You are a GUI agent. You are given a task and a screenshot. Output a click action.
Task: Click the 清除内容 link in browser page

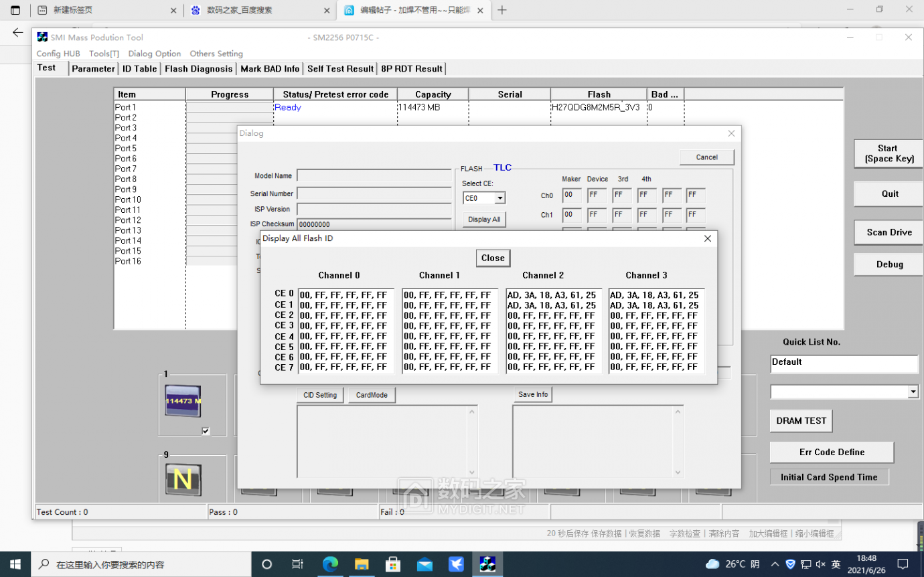coord(724,533)
